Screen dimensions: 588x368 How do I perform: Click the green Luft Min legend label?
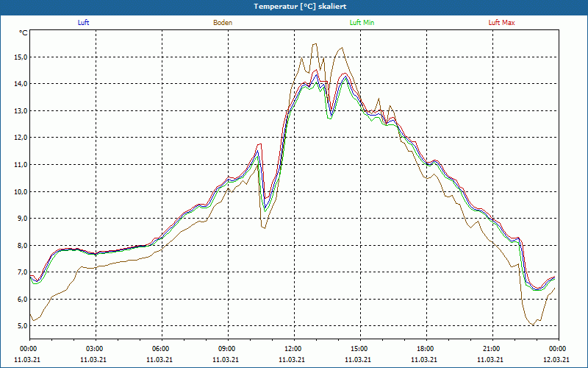click(362, 23)
